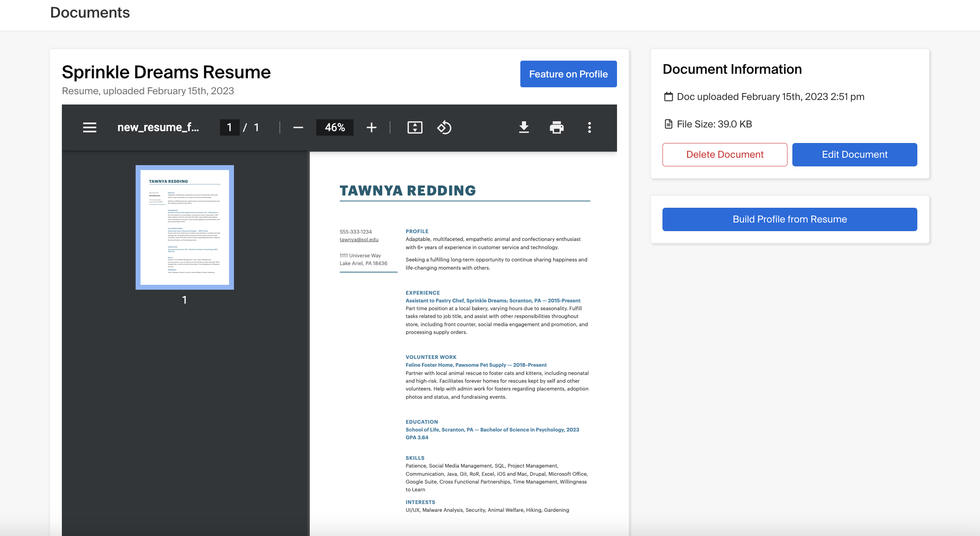Select page 1 thumbnail in sidebar
The height and width of the screenshot is (536, 980).
185,227
